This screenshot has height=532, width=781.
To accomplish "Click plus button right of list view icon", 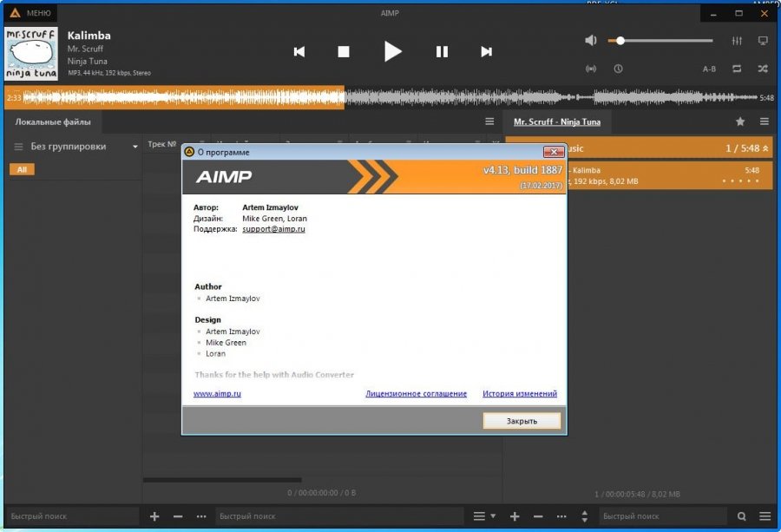I will coord(515,516).
